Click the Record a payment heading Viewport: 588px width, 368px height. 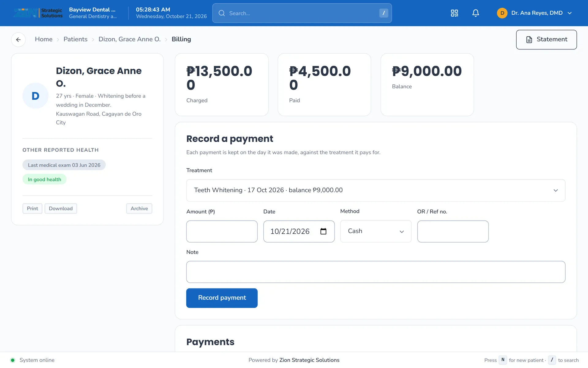tap(230, 139)
